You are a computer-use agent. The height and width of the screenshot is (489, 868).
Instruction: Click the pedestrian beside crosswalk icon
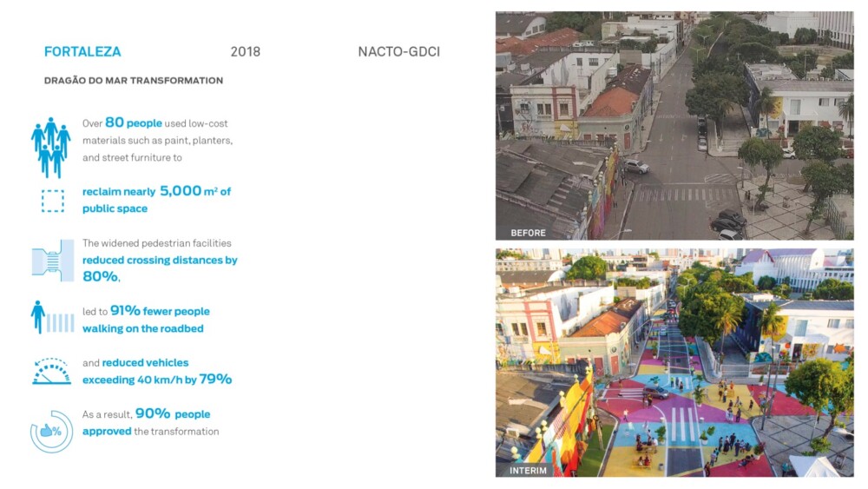click(52, 319)
